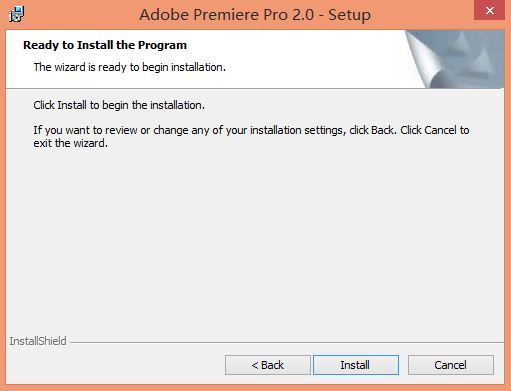
Task: Click the review or change settings paragraph
Action: click(x=251, y=136)
